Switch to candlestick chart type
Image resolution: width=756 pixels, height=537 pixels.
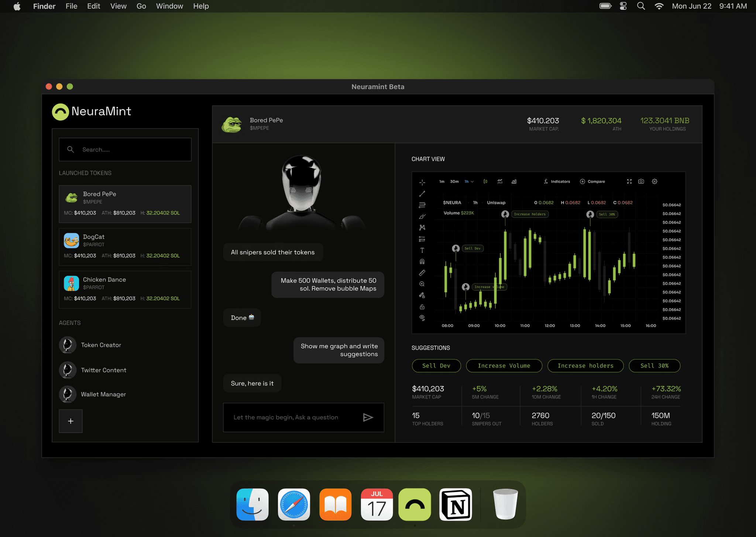coord(485,181)
